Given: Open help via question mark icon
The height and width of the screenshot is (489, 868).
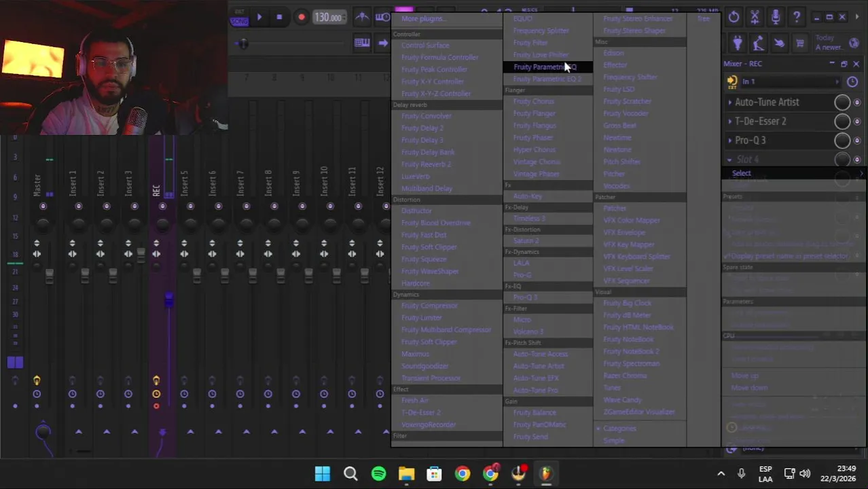Looking at the screenshot, I should [797, 17].
